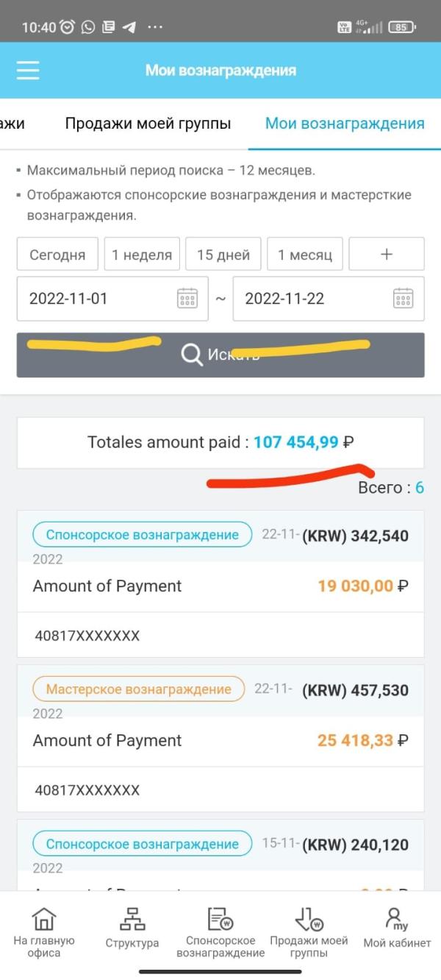This screenshot has height=980, width=441.
Task: Edit the 2022-11-22 end date field
Action: tap(329, 299)
